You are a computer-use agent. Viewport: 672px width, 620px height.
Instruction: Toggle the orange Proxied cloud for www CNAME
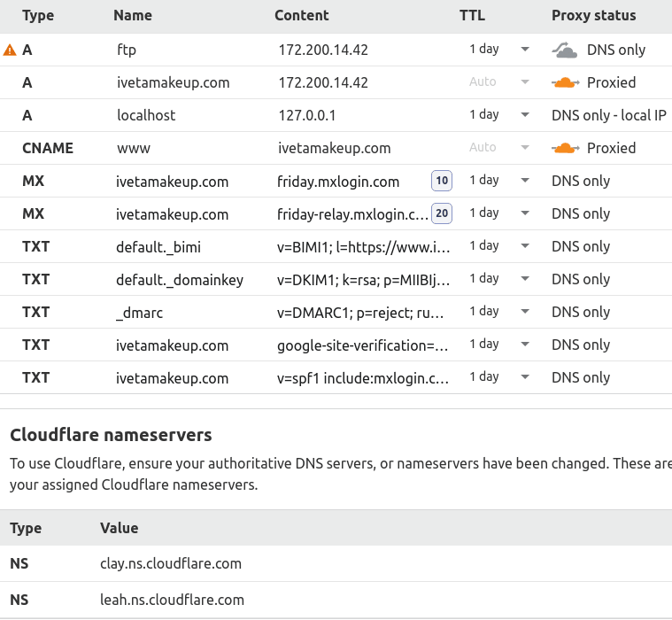565,148
